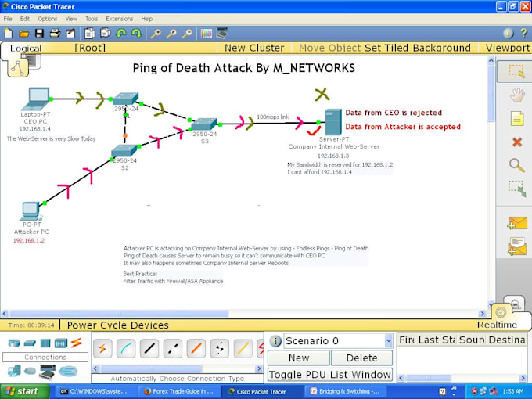Image resolution: width=532 pixels, height=399 pixels.
Task: Click the scenario info icon
Action: point(275,341)
